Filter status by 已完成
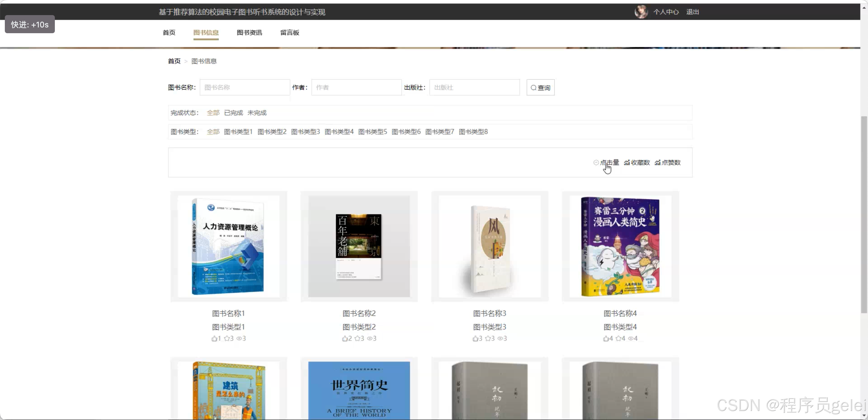 click(233, 113)
